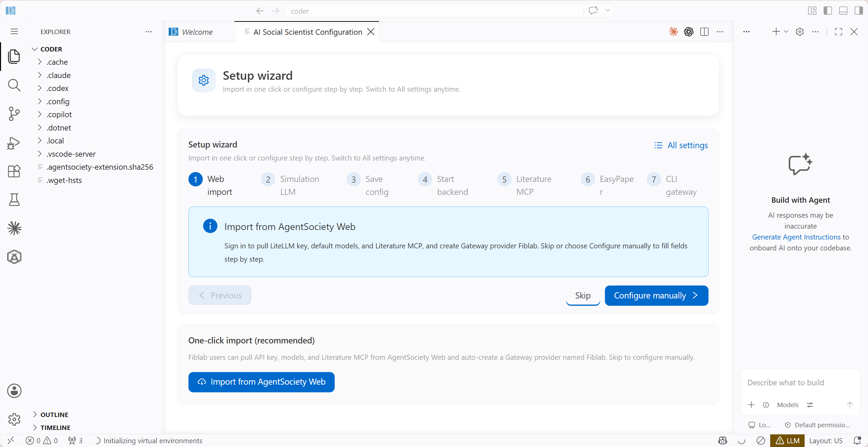Image resolution: width=868 pixels, height=447 pixels.
Task: Open the notifications bell in status bar
Action: point(857,441)
